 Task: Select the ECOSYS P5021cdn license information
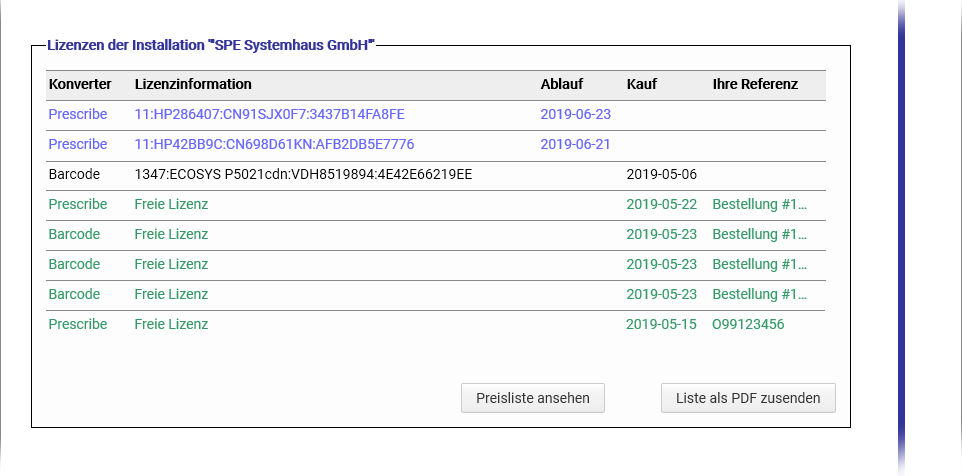point(303,174)
